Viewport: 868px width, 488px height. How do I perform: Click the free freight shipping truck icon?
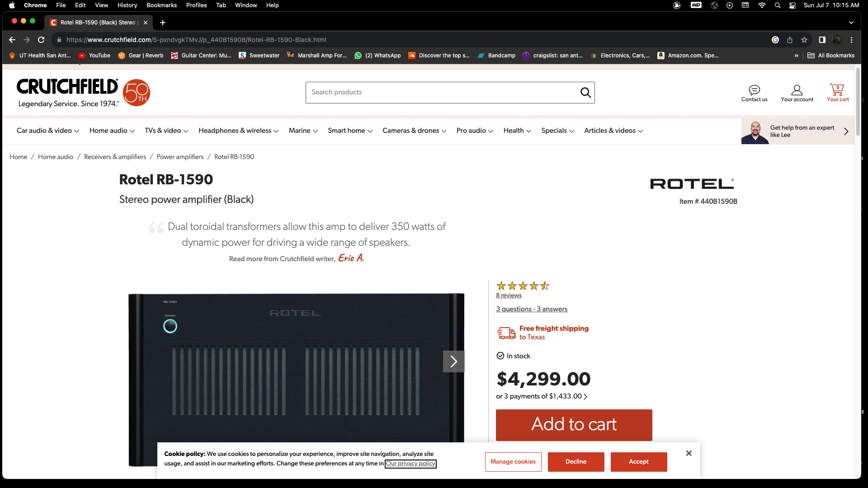click(x=506, y=333)
